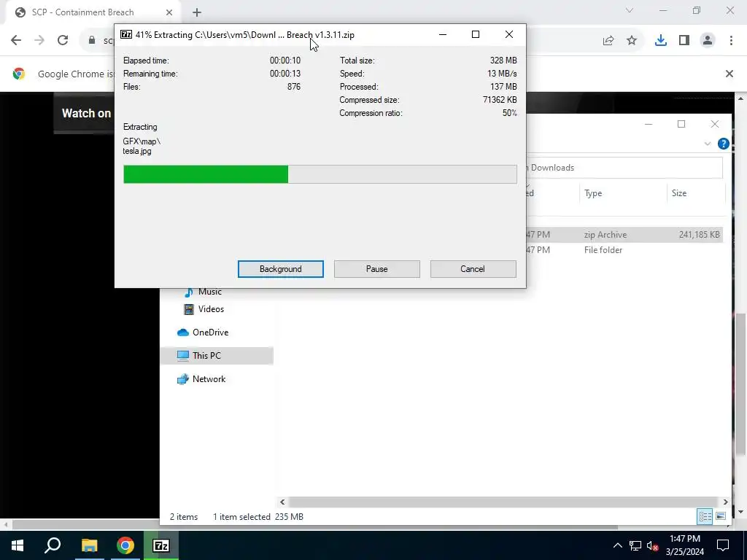The image size is (747, 560).
Task: Reload the page in Chrome
Action: 63,41
